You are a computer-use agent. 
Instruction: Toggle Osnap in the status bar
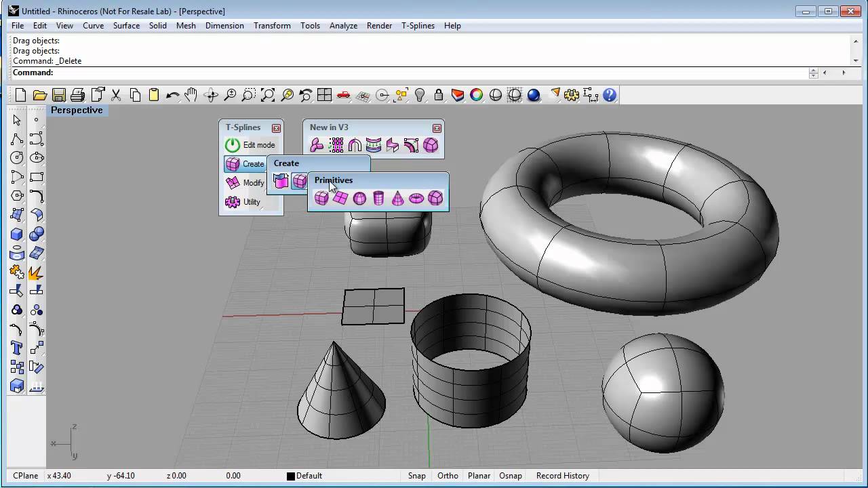coord(511,476)
